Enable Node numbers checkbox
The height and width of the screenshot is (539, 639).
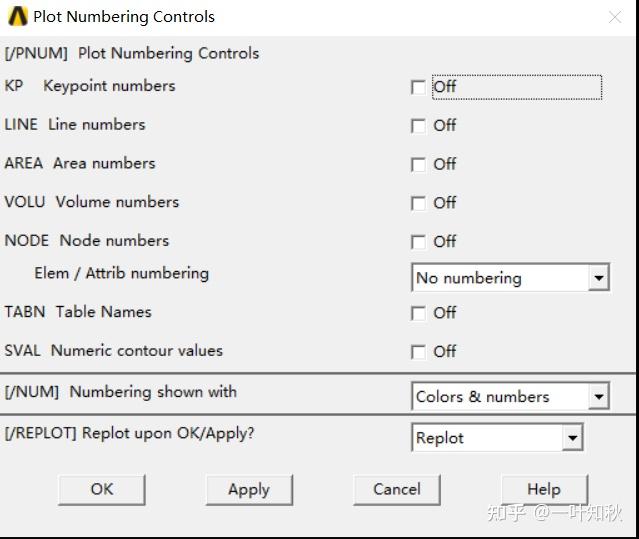[418, 242]
